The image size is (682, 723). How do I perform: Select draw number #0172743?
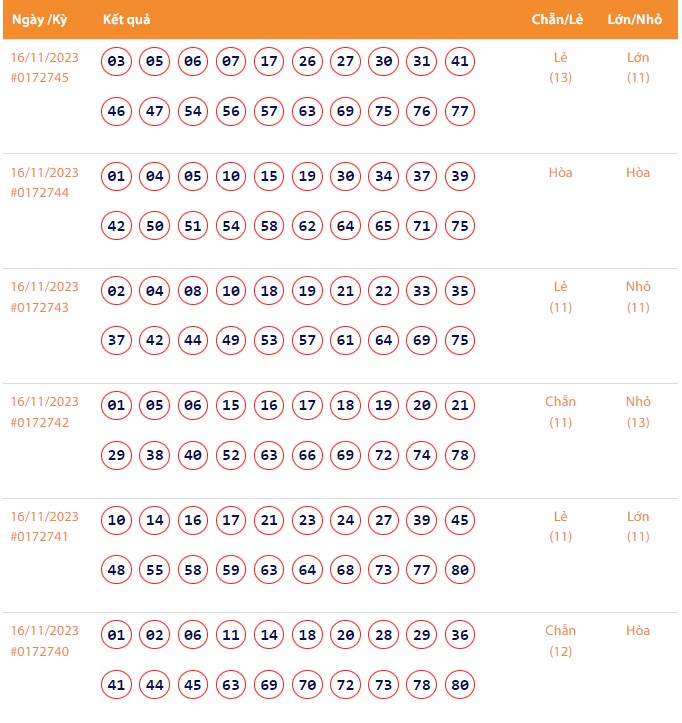[40, 307]
